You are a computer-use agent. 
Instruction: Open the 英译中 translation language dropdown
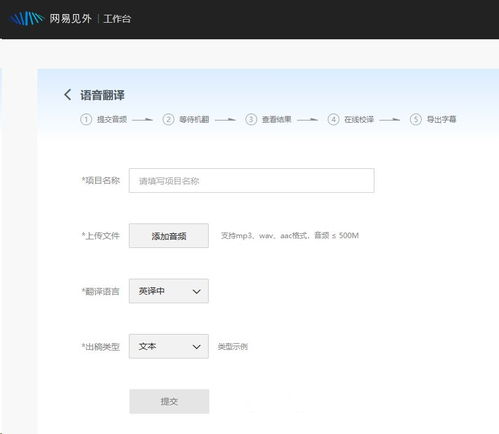(x=169, y=291)
